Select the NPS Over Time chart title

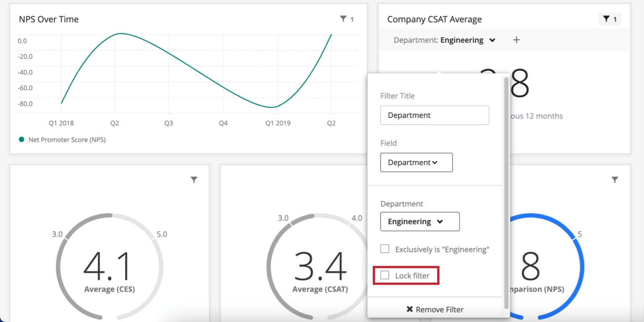click(x=49, y=19)
